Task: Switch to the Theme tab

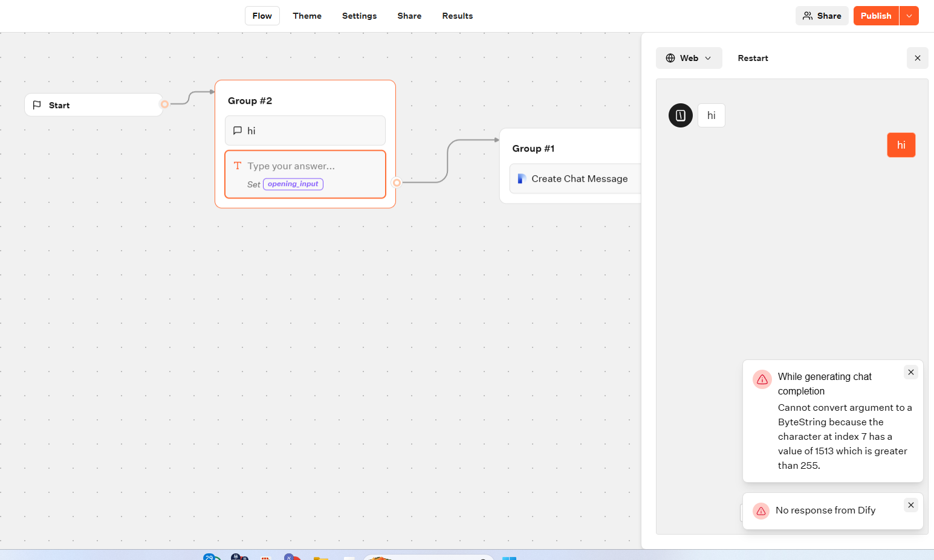Action: [307, 16]
